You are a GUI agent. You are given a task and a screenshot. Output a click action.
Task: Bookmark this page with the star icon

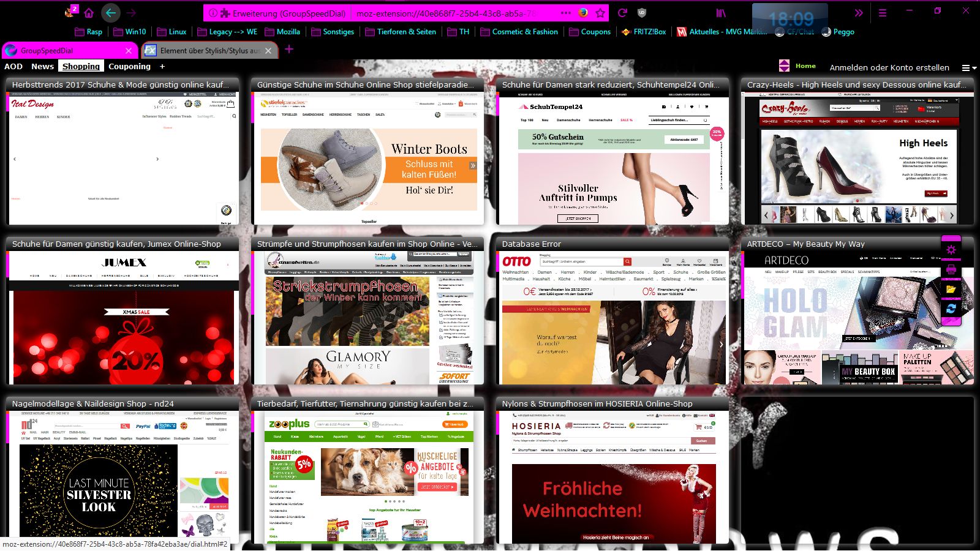pos(600,12)
